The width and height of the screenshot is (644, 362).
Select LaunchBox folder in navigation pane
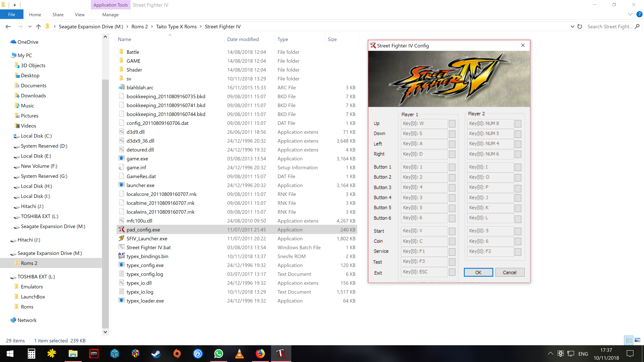pyautogui.click(x=33, y=296)
